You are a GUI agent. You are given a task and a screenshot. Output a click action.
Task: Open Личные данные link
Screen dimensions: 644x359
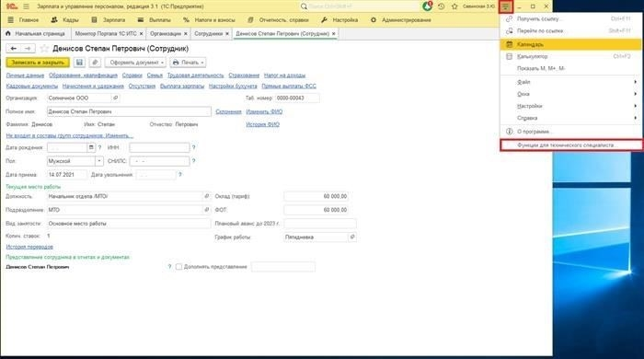(x=25, y=75)
